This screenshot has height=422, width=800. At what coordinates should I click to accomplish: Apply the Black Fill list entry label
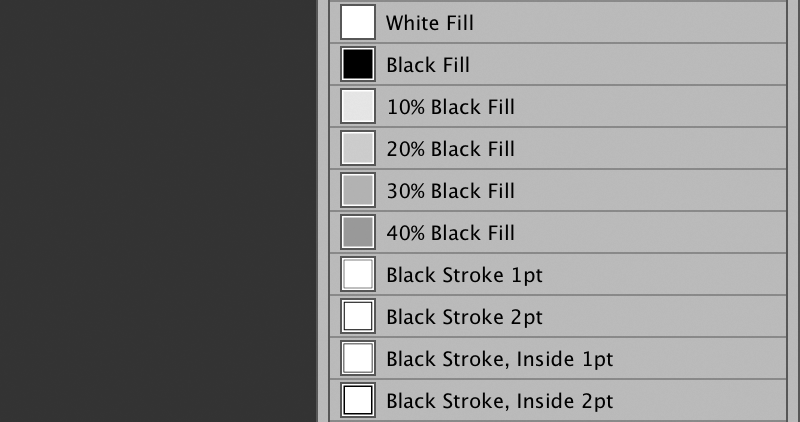coord(428,65)
